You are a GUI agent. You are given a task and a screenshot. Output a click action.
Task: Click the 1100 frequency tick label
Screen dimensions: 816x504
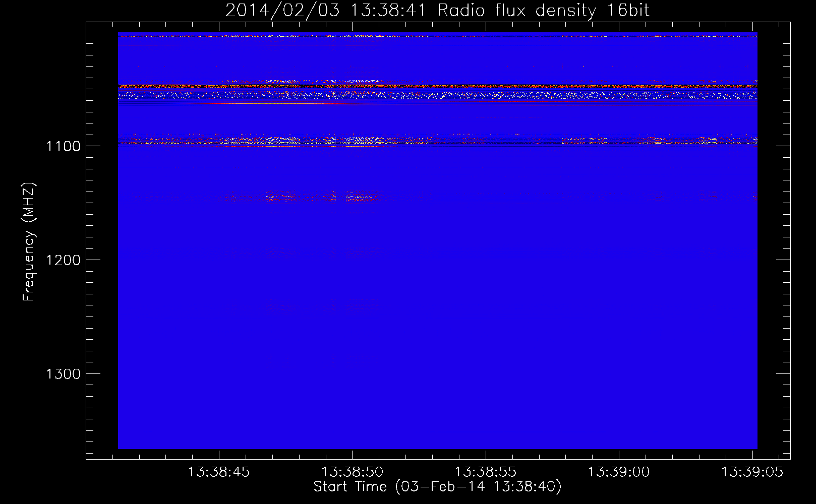pyautogui.click(x=63, y=146)
